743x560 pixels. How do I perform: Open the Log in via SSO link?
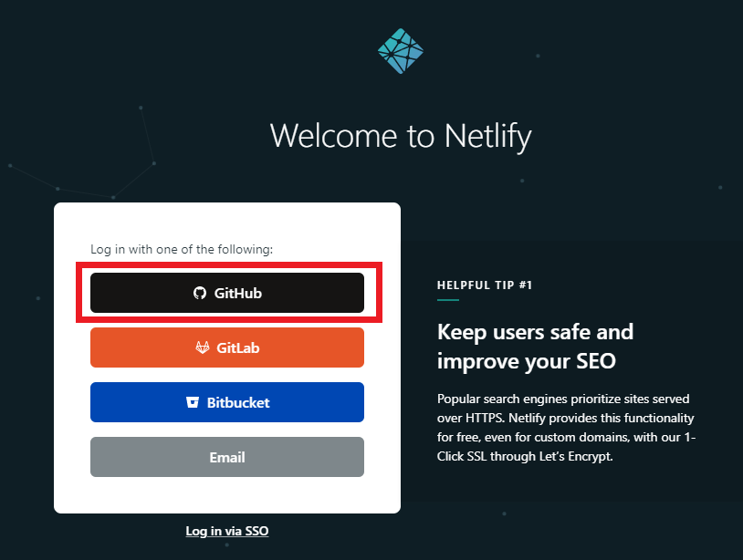[226, 530]
